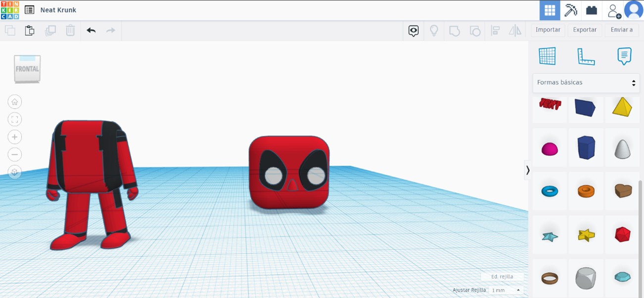Open the Ajustar Rejilla 1 mm dropdown
Image resolution: width=644 pixels, height=298 pixels.
coord(506,290)
